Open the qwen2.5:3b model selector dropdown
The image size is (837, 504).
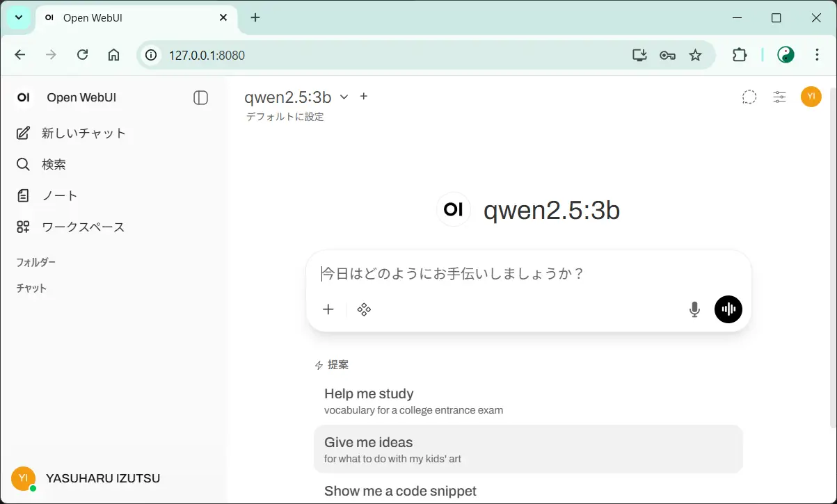(x=296, y=97)
